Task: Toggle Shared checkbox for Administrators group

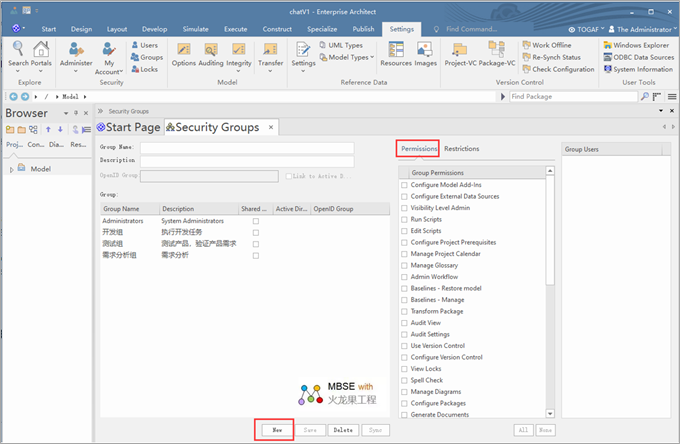Action: (x=256, y=221)
